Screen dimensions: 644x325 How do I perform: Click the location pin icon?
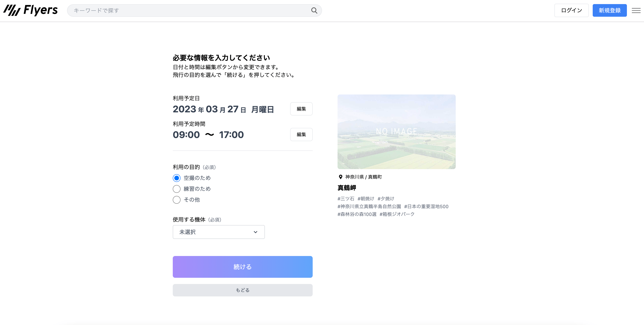click(340, 177)
